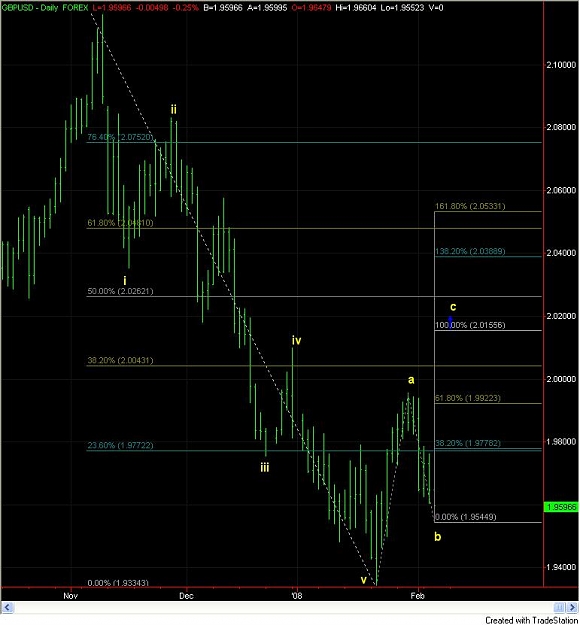Select the yellow wave c label
The width and height of the screenshot is (580, 625).
453,307
